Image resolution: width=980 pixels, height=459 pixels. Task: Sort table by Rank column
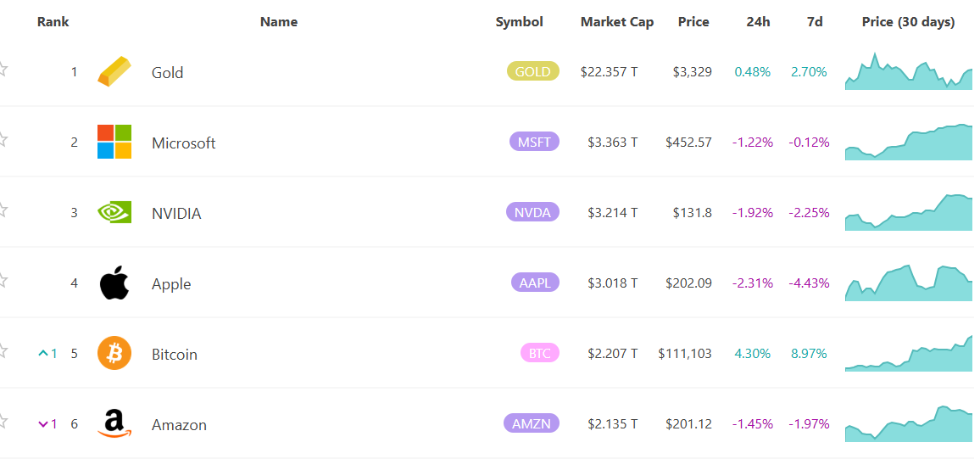pos(53,22)
